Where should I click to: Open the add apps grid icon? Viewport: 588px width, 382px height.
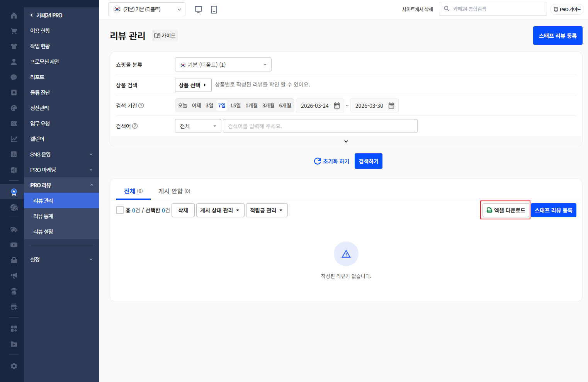14,329
